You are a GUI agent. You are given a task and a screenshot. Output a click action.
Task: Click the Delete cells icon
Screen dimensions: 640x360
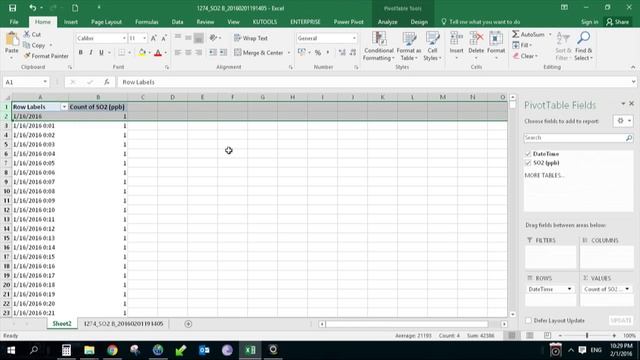[x=476, y=39]
